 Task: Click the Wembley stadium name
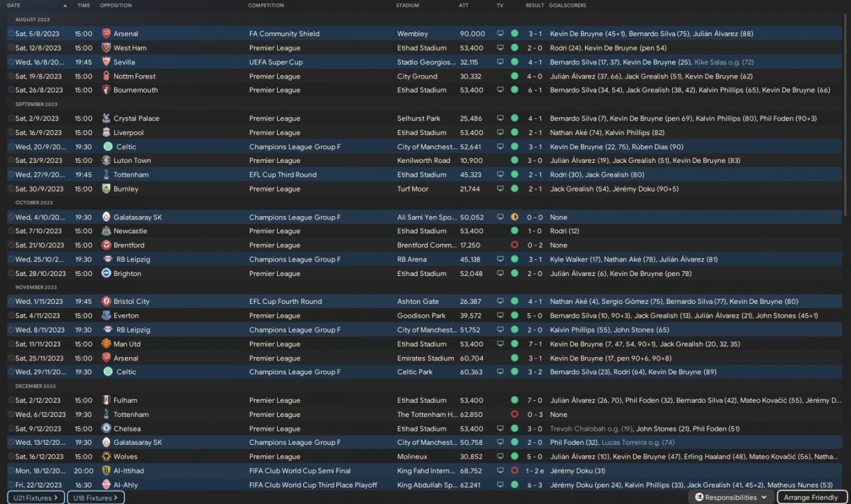coord(413,34)
